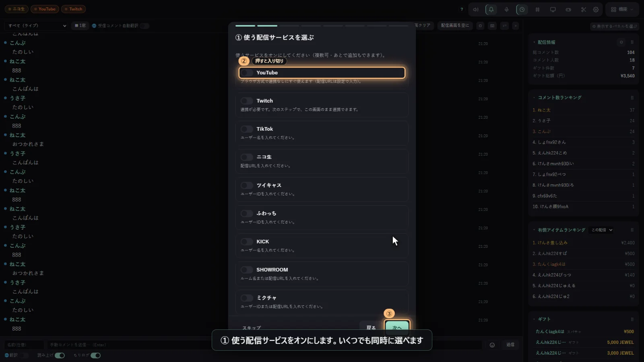Enable the ニコ生 service toggle in dialog
Viewport: 644px width, 362px height.
click(x=247, y=157)
